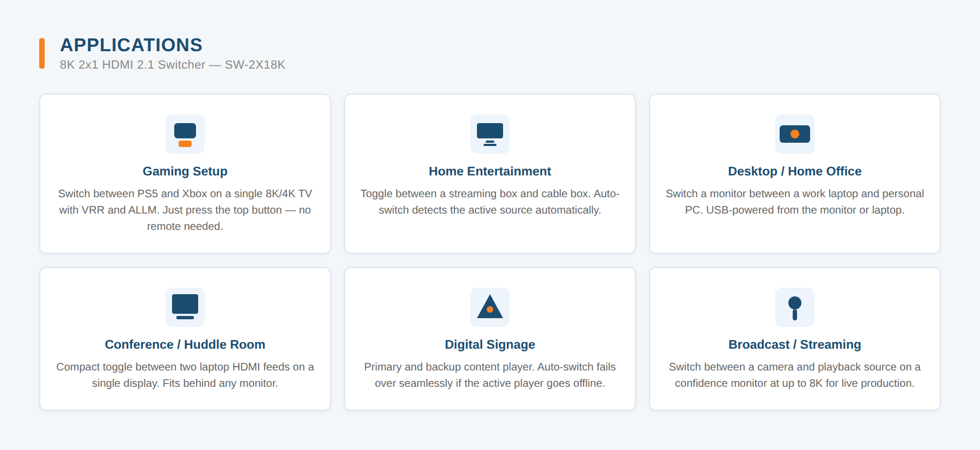980x450 pixels.
Task: Click the Conference / Huddle Room title
Action: point(185,344)
